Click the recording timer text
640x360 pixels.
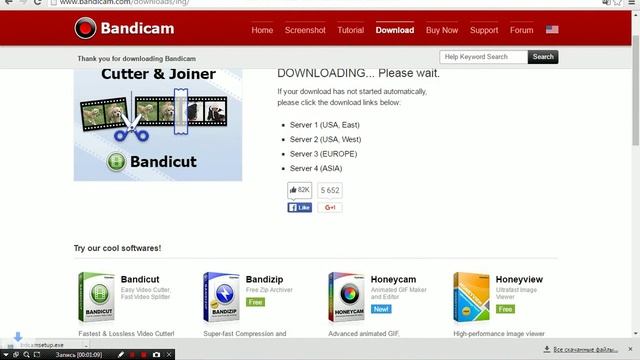point(79,355)
